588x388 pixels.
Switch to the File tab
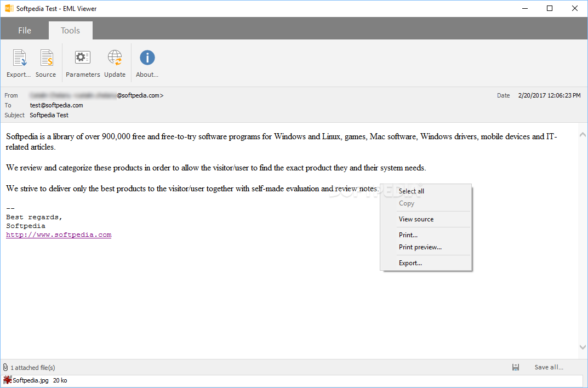pyautogui.click(x=25, y=30)
